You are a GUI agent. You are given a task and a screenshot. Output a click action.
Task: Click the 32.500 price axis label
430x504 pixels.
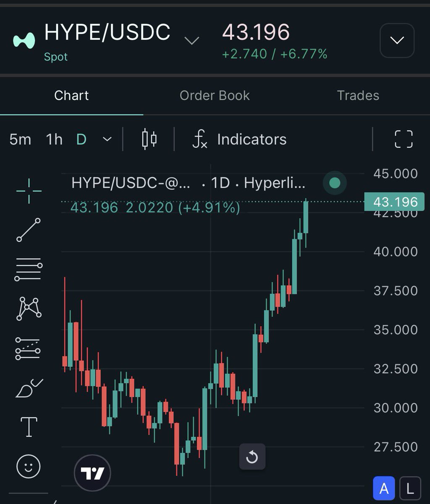click(396, 369)
